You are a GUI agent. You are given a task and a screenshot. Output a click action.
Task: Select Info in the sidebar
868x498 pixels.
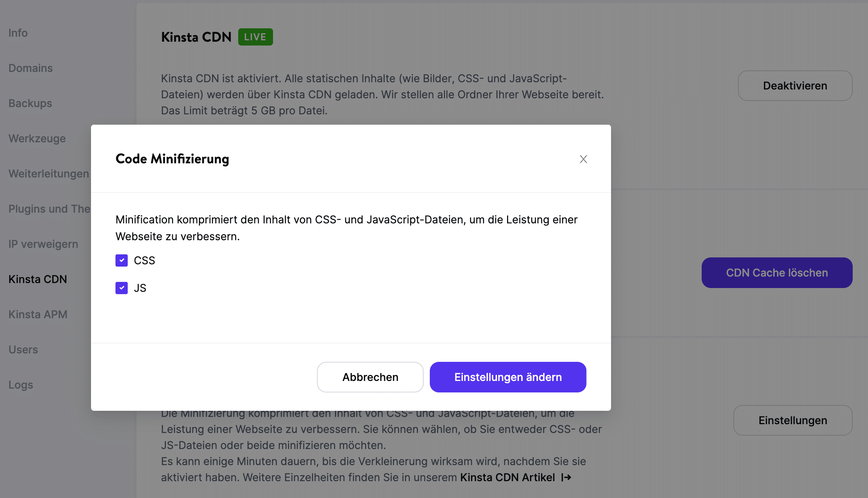click(x=18, y=33)
